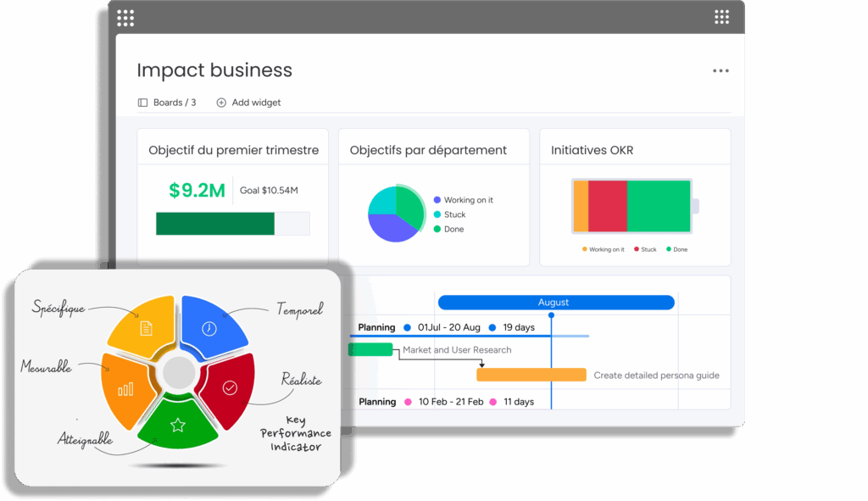Click the Atteignable handwritten label
The width and height of the screenshot is (868, 501).
pyautogui.click(x=86, y=440)
